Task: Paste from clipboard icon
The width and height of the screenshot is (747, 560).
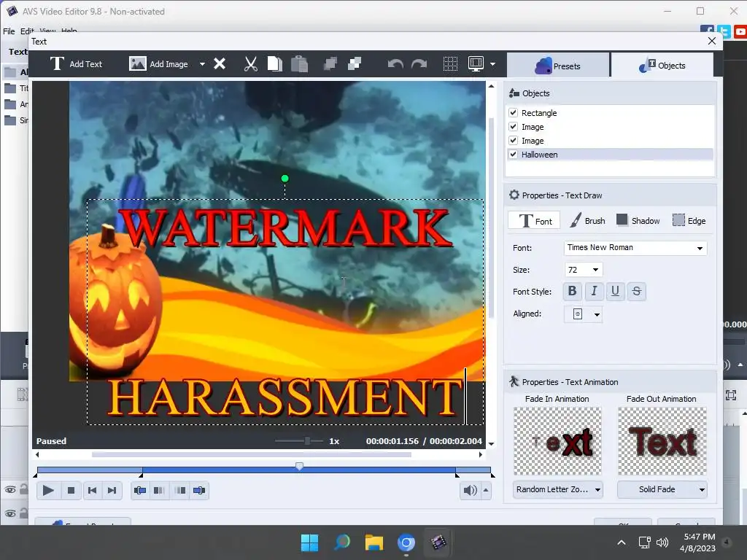Action: [299, 64]
